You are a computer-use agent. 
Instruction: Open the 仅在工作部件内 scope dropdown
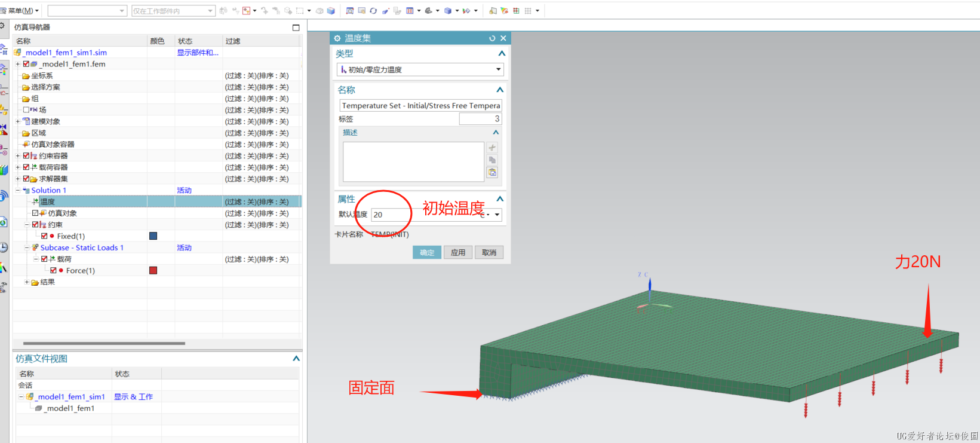[x=173, y=11]
